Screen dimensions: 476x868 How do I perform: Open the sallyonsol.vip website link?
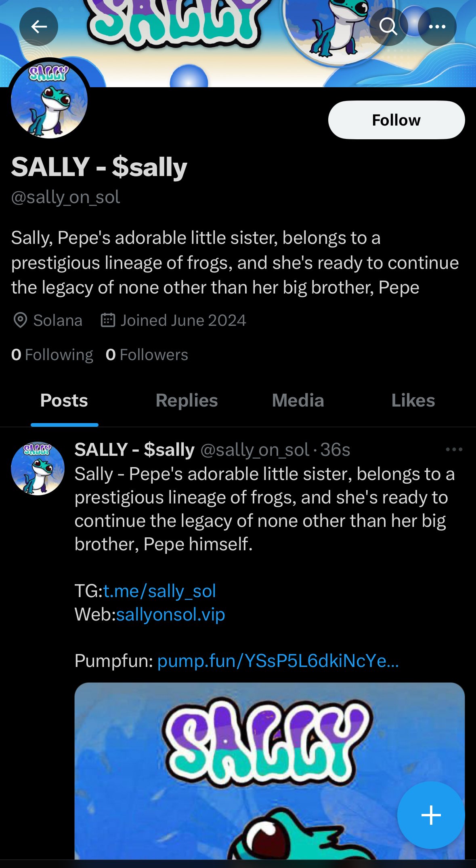170,614
